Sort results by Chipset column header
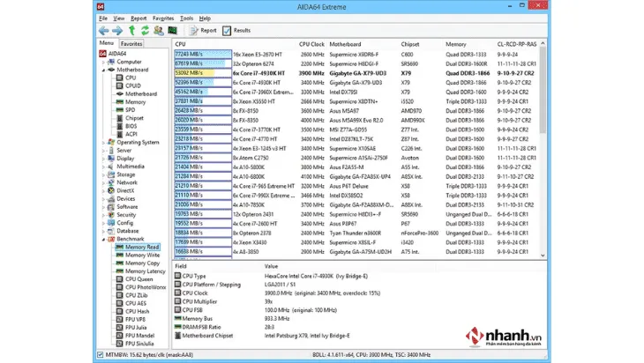This screenshot has height=363, width=644. tap(410, 44)
